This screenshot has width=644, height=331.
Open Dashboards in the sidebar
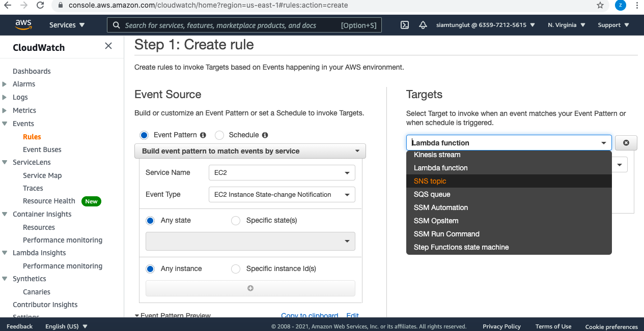tap(32, 71)
